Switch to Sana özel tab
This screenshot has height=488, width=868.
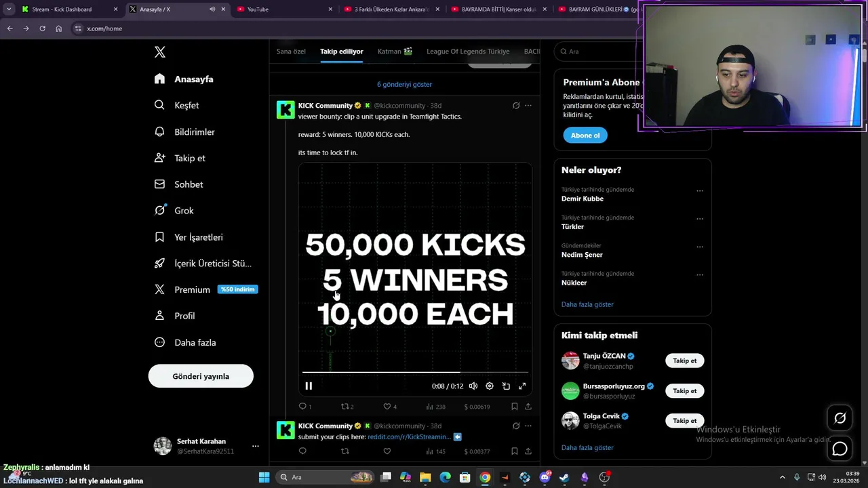[x=291, y=52]
